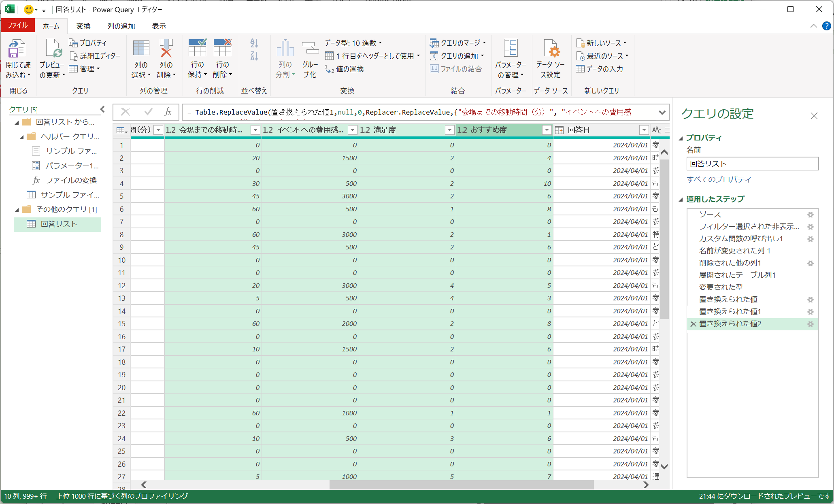Viewport: 834px width, 504px height.
Task: Open the help question mark icon
Action: [x=826, y=26]
